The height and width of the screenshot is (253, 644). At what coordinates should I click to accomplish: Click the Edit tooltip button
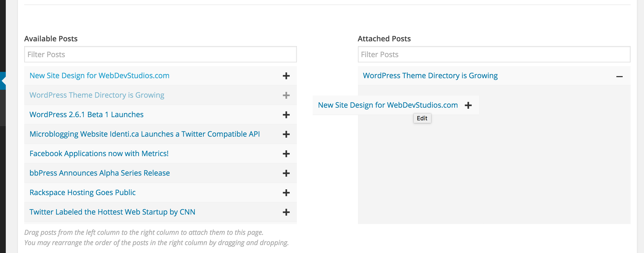point(422,118)
